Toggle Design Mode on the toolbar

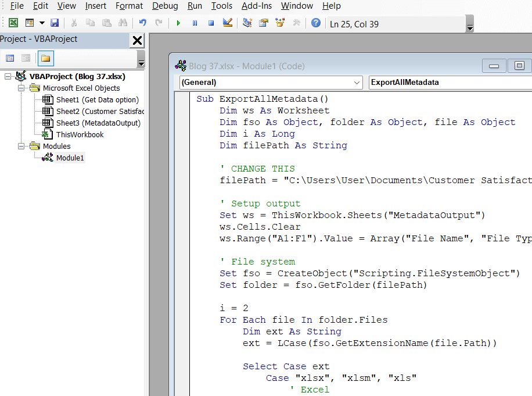coord(227,22)
